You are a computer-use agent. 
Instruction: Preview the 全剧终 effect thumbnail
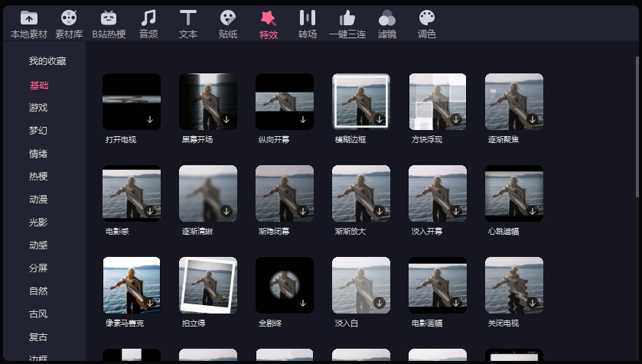click(x=285, y=285)
